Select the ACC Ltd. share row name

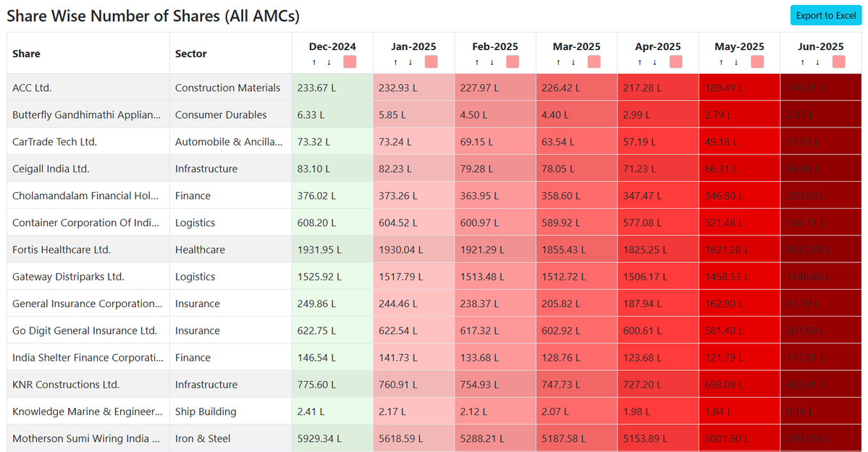[x=32, y=88]
